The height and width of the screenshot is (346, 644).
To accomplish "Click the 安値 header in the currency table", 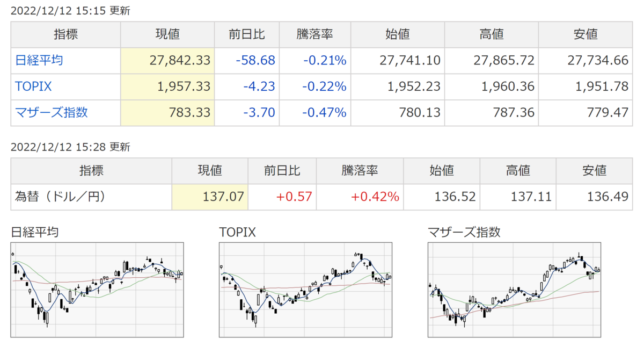I will [x=595, y=171].
